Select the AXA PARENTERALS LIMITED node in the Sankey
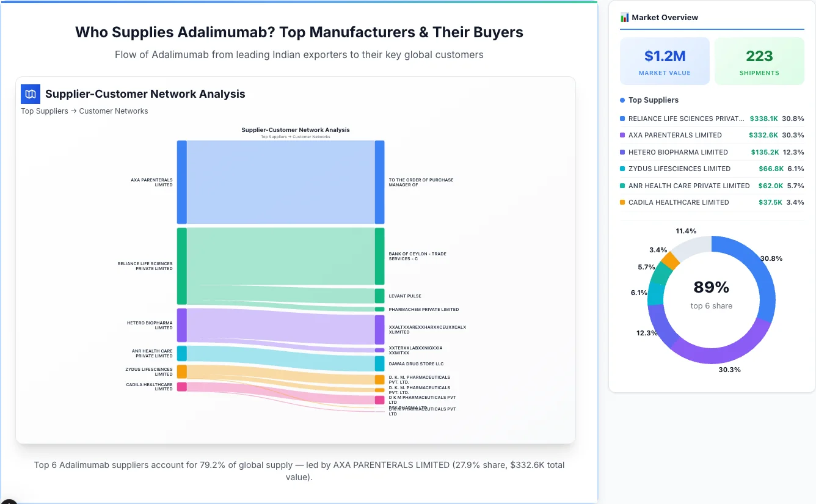816x504 pixels. click(180, 182)
